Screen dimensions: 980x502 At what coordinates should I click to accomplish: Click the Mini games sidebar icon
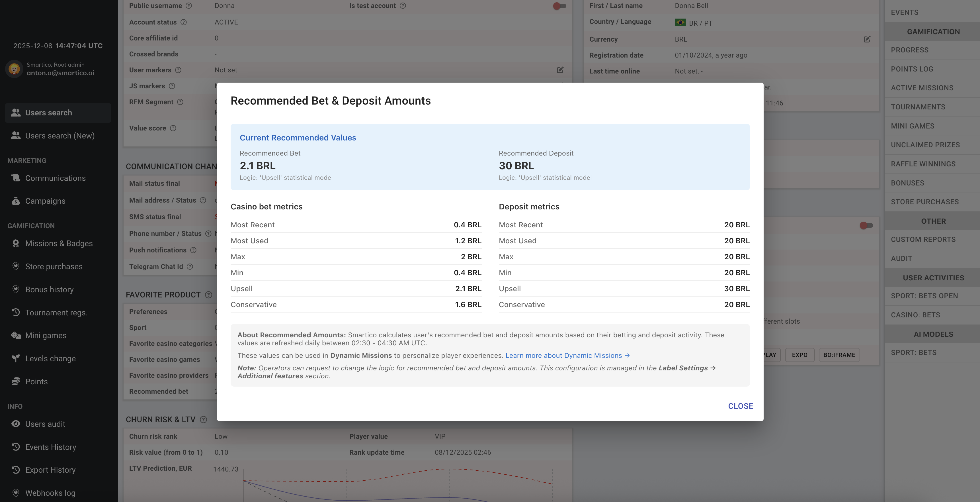(16, 335)
